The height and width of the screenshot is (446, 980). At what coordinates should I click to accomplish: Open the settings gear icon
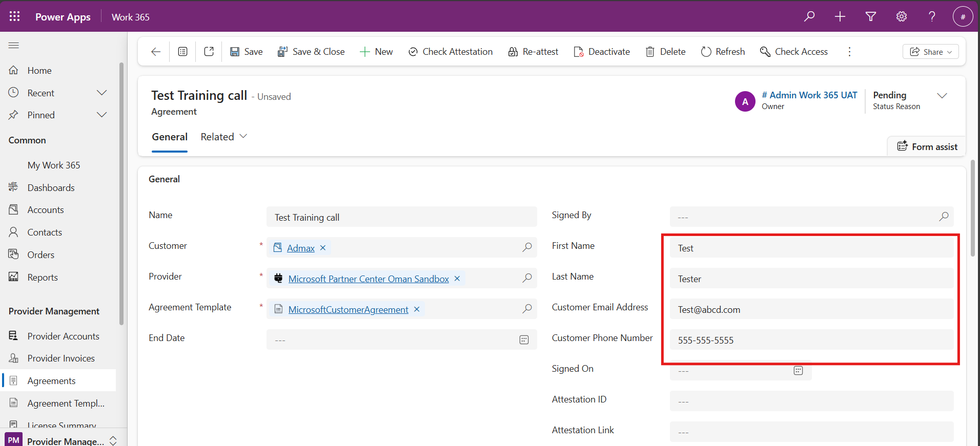point(901,16)
